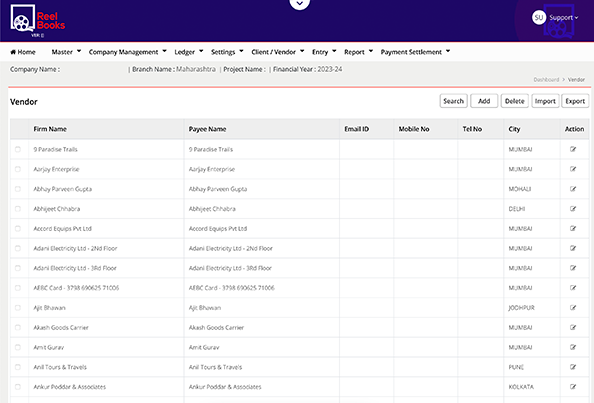
Task: Edit the Ajit Bhawan vendor row
Action: tap(573, 308)
